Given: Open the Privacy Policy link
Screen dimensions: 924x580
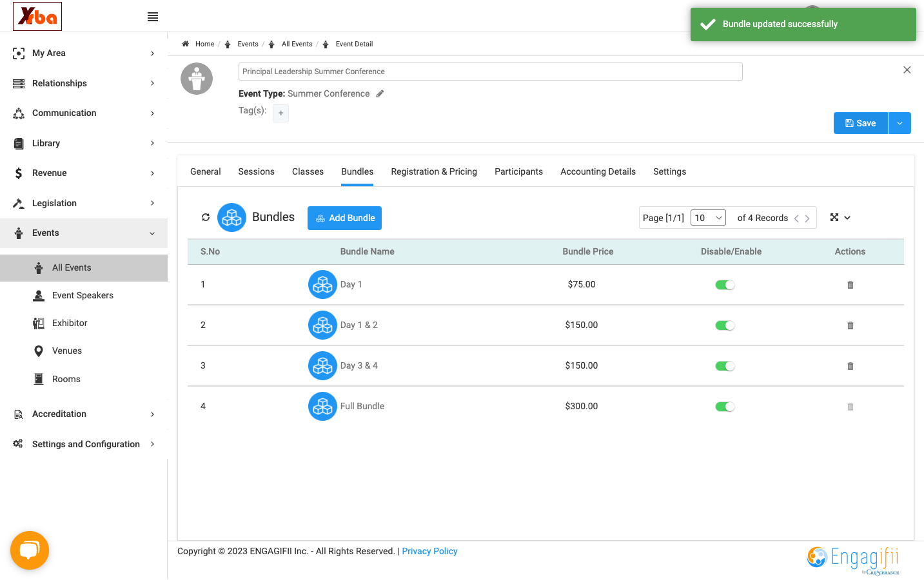Looking at the screenshot, I should pyautogui.click(x=429, y=551).
